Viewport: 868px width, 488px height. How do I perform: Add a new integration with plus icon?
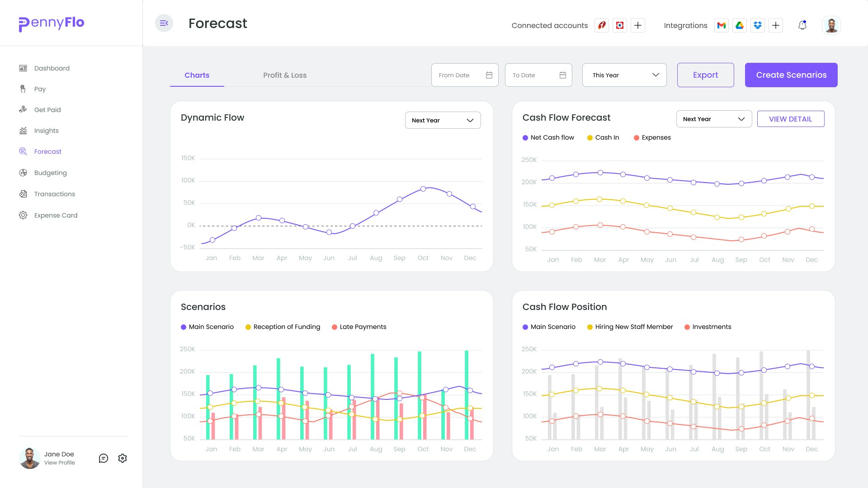(x=776, y=25)
